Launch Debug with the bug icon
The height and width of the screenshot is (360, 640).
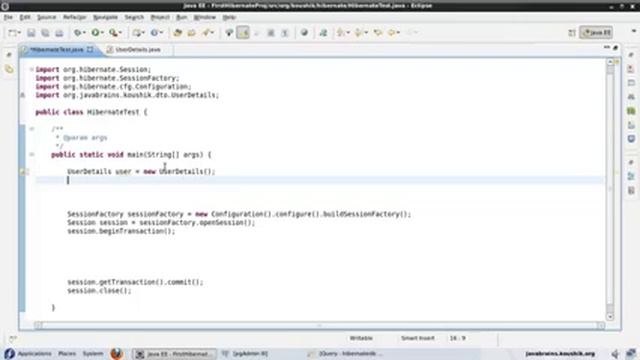(x=77, y=33)
